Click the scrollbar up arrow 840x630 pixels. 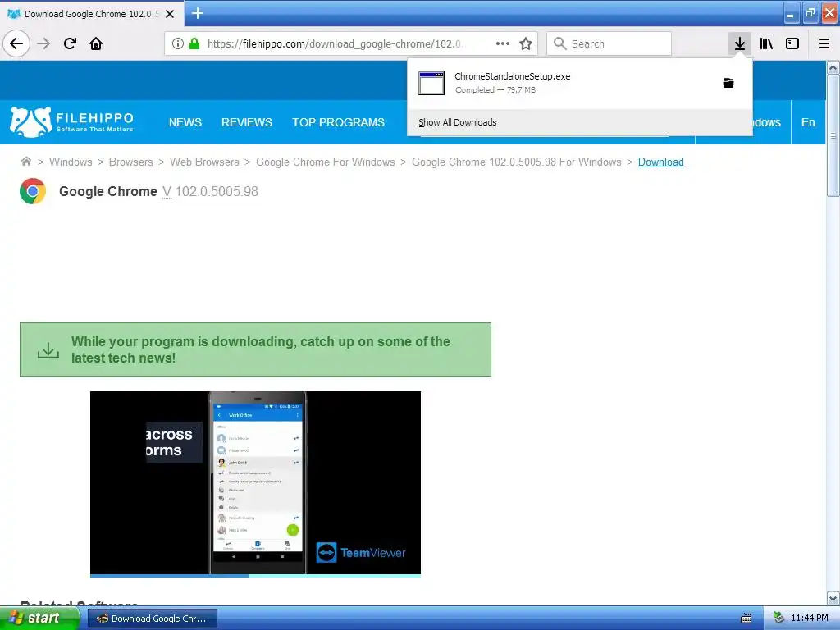click(833, 67)
